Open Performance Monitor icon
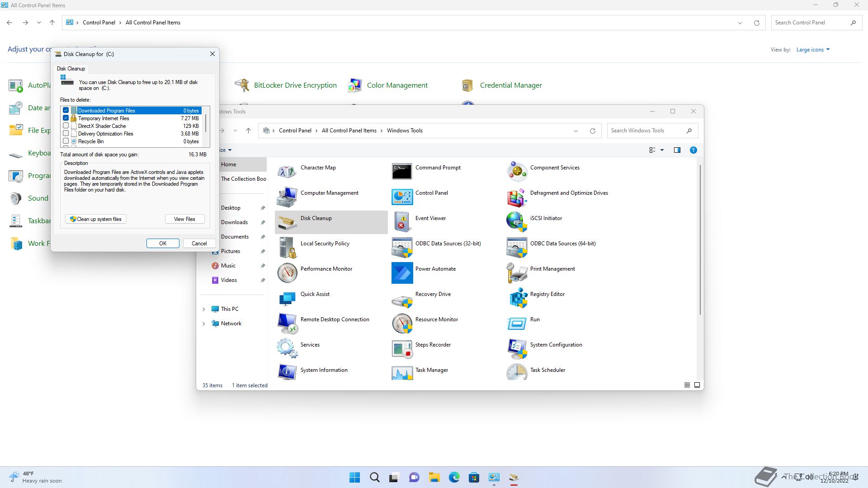The width and height of the screenshot is (868, 488). point(287,272)
